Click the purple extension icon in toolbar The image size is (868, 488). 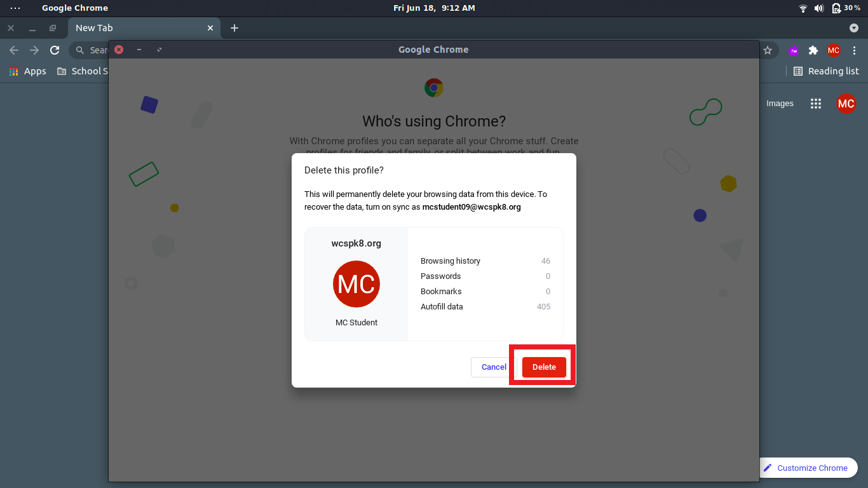point(793,50)
